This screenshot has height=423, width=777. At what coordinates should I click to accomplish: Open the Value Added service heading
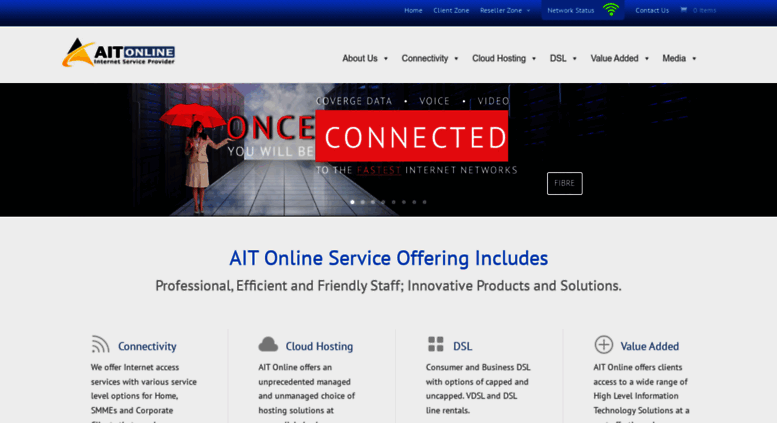point(650,346)
